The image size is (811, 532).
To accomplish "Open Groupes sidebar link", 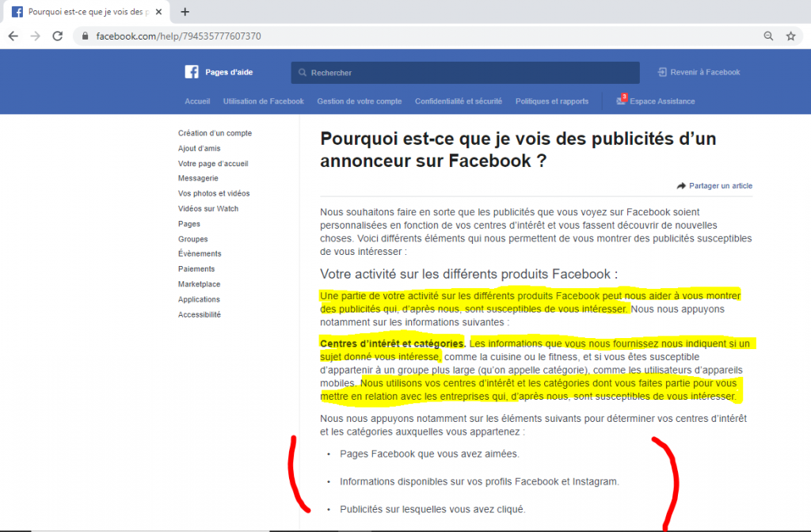I will tap(193, 239).
